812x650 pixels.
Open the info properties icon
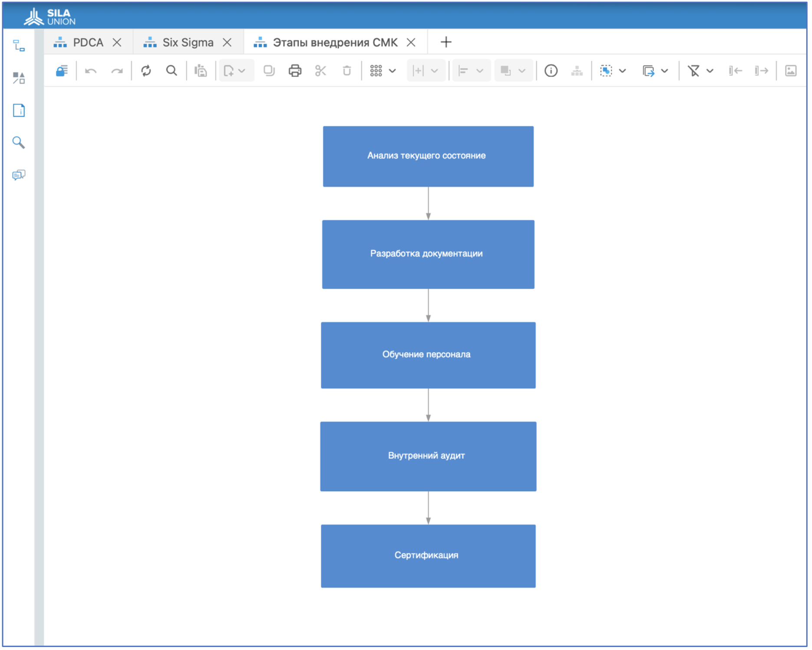[x=551, y=71]
